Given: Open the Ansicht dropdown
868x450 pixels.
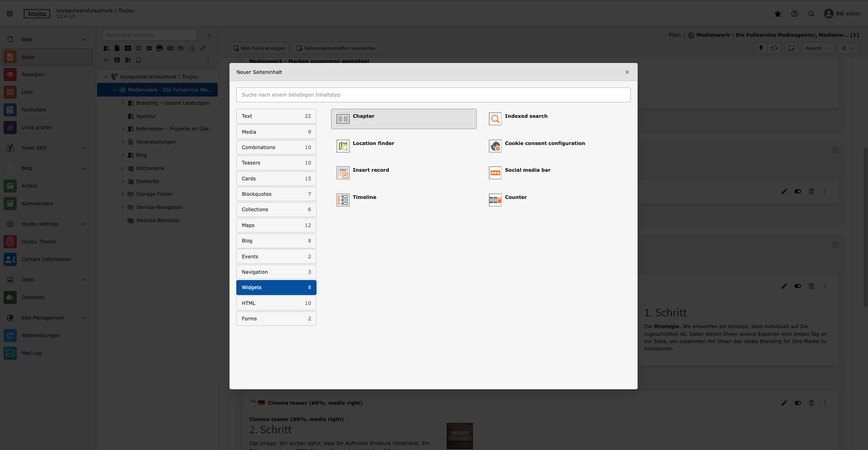Looking at the screenshot, I should point(817,48).
